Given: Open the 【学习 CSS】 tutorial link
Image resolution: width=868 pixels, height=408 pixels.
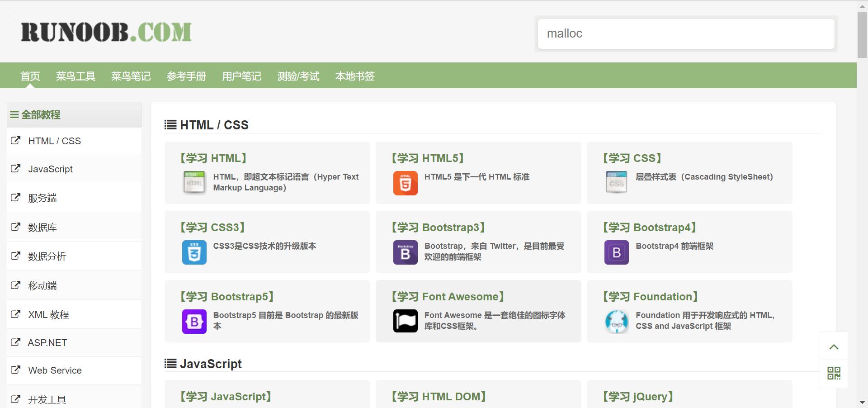Looking at the screenshot, I should 632,158.
